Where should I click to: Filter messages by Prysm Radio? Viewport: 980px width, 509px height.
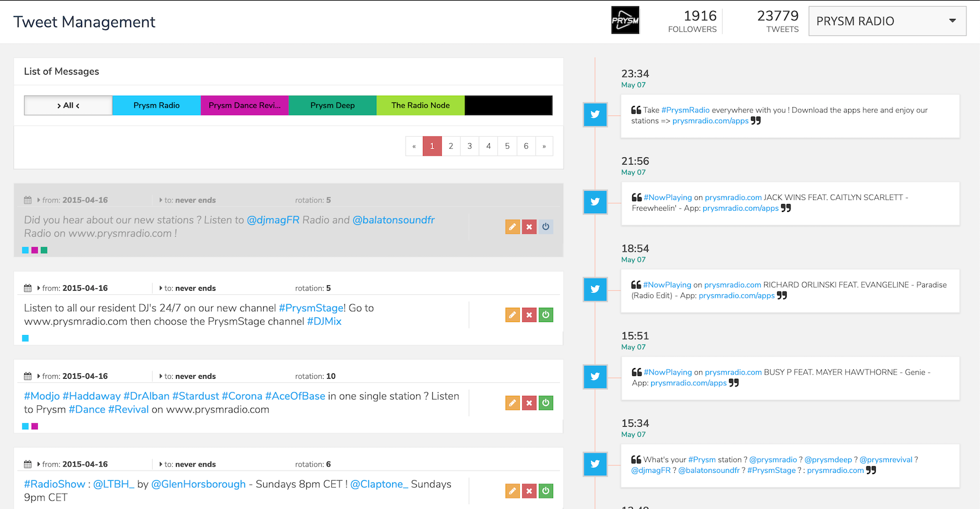(157, 105)
